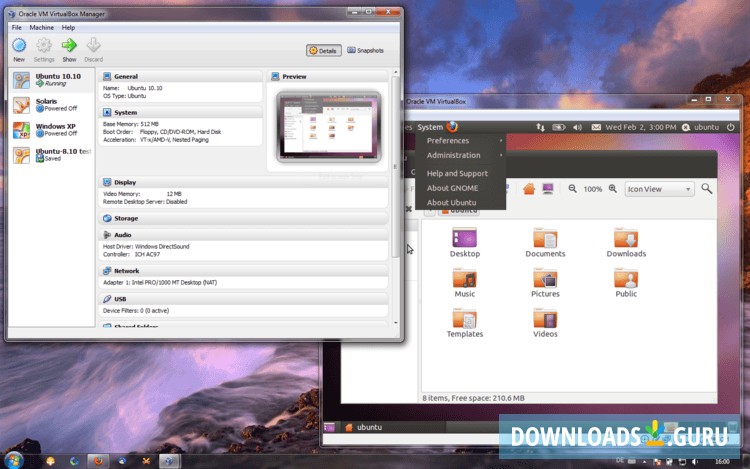Image resolution: width=750 pixels, height=469 pixels.
Task: Click the date and time in Ubuntu panel
Action: pyautogui.click(x=641, y=127)
